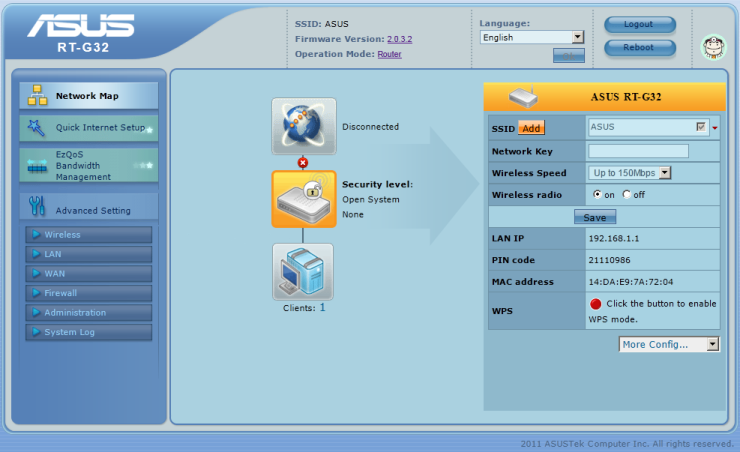Click the help mascot icon
740x452 pixels.
[x=714, y=47]
